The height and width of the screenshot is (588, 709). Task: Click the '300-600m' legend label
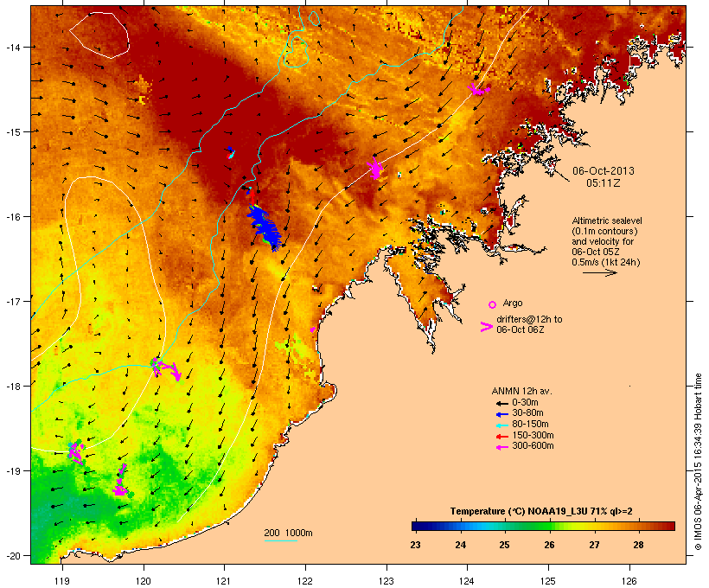click(533, 446)
